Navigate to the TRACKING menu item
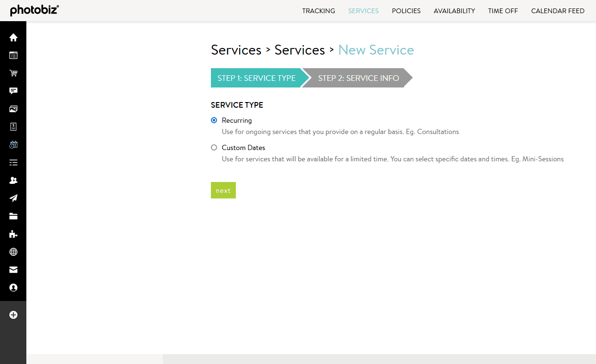The width and height of the screenshot is (596, 364). 318,11
